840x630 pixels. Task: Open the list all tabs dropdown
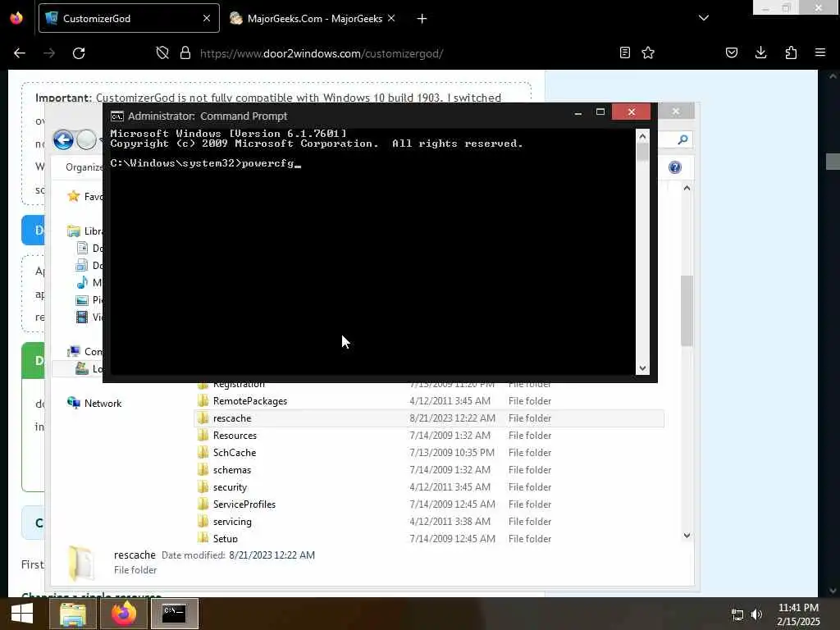point(703,18)
